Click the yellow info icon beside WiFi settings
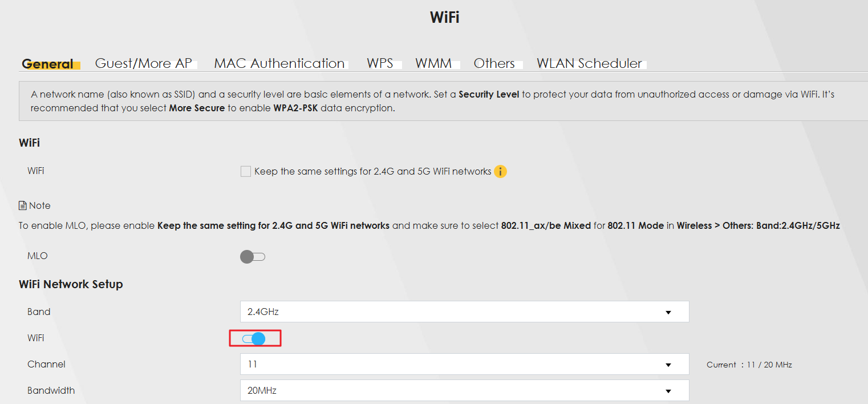The width and height of the screenshot is (868, 404). [x=500, y=171]
